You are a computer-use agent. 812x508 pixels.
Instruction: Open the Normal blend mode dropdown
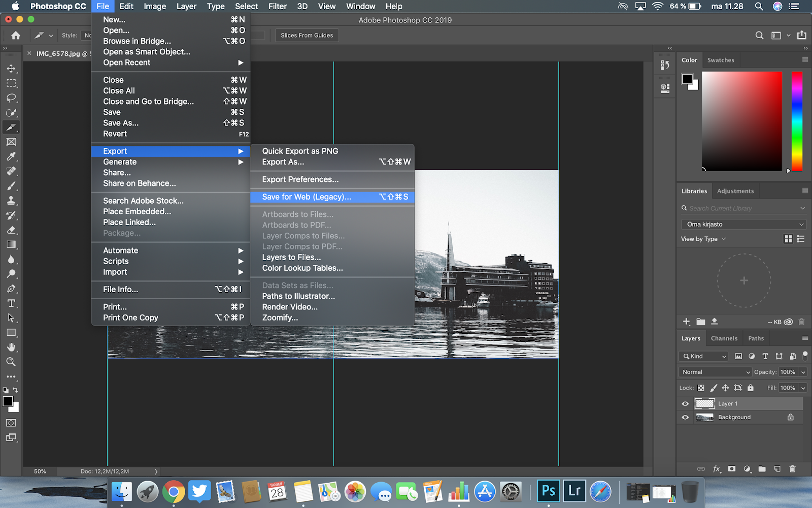pyautogui.click(x=716, y=372)
